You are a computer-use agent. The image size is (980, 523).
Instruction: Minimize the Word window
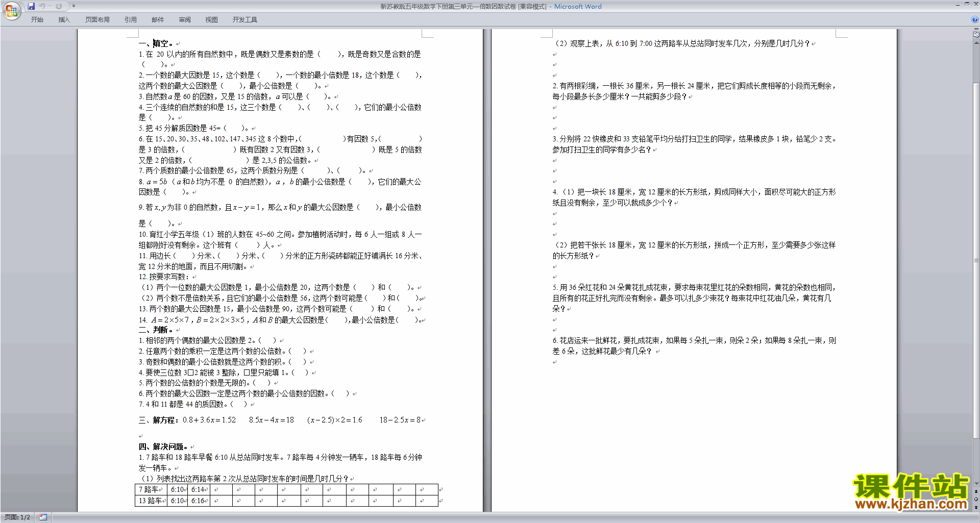(958, 5)
